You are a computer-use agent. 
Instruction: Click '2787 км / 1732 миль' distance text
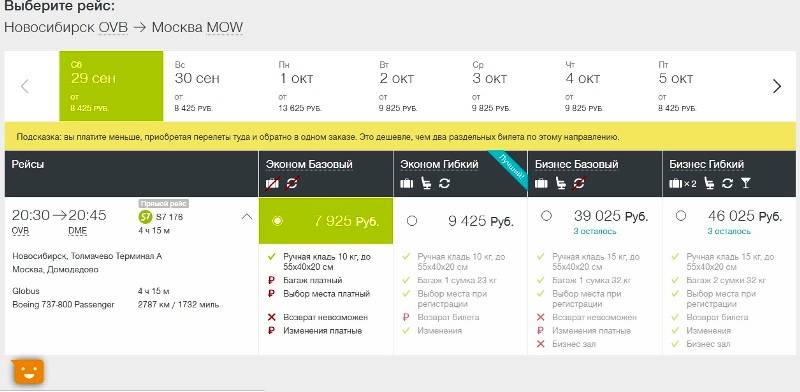178,304
